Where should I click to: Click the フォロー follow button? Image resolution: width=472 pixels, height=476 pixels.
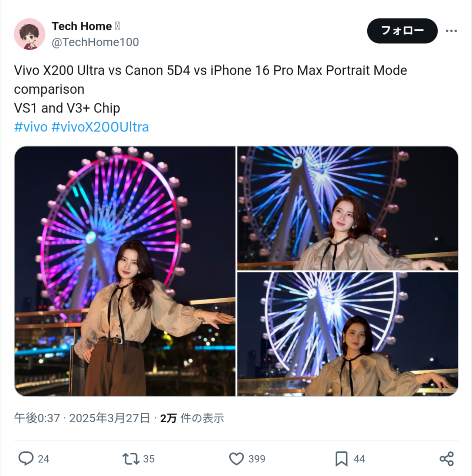402,31
